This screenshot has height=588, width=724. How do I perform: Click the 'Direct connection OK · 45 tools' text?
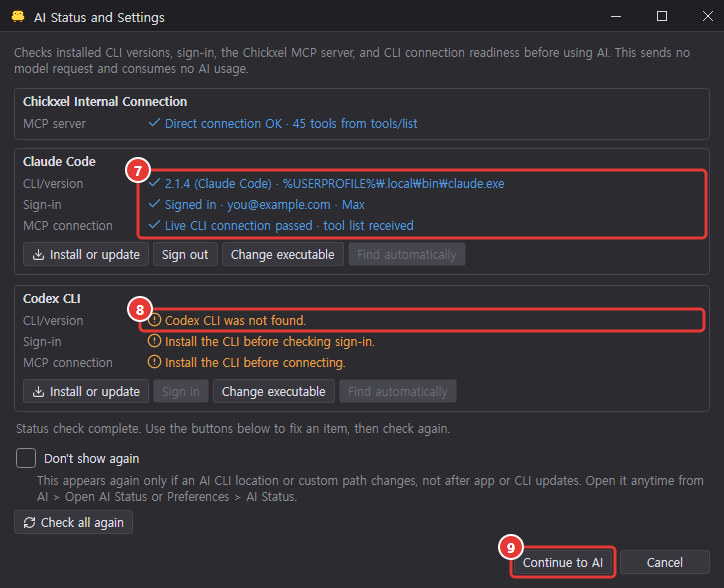[x=291, y=123]
